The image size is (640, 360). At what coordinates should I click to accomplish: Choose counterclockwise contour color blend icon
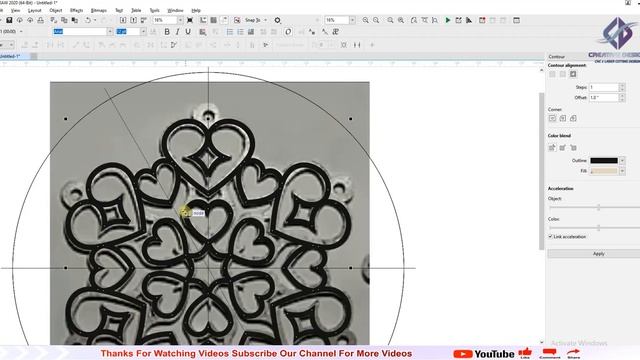click(573, 147)
